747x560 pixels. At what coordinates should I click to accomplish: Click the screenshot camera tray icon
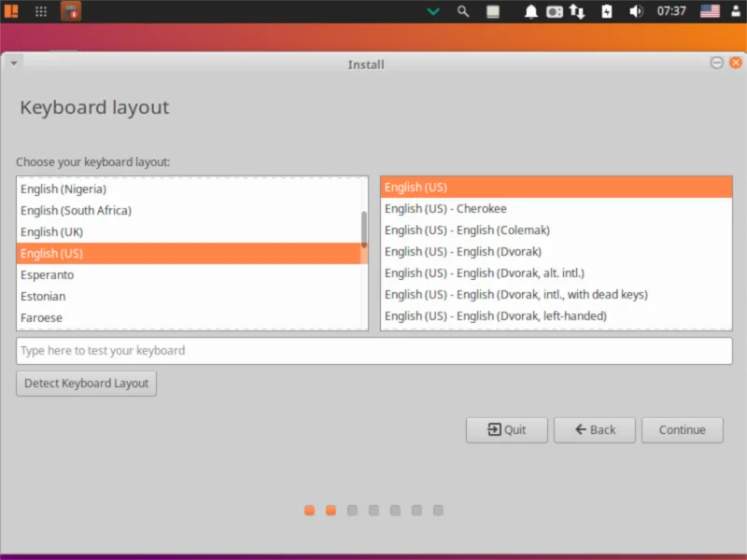tap(554, 11)
